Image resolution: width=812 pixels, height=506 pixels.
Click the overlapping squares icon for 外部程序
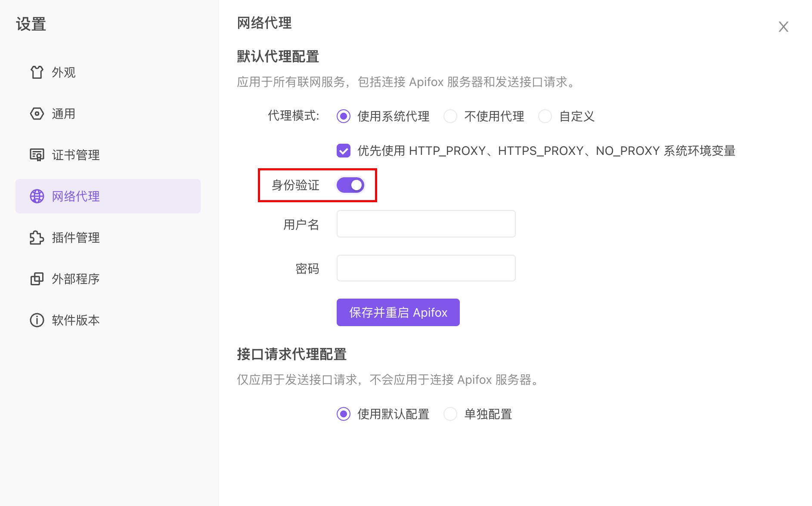pyautogui.click(x=37, y=279)
